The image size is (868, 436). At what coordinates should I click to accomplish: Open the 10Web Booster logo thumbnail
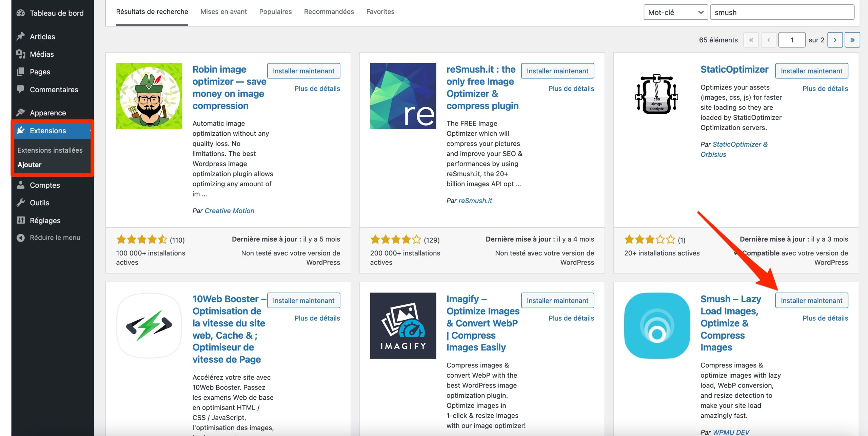pyautogui.click(x=149, y=326)
